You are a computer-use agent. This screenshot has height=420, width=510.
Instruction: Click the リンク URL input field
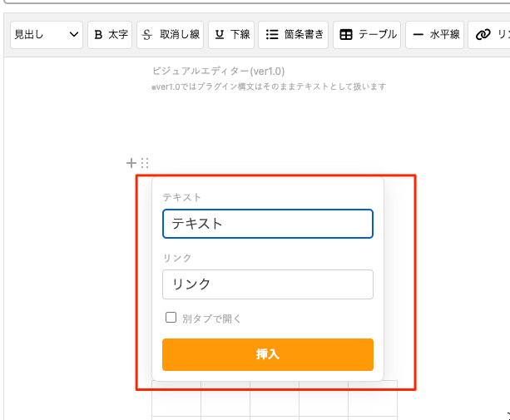pos(268,284)
